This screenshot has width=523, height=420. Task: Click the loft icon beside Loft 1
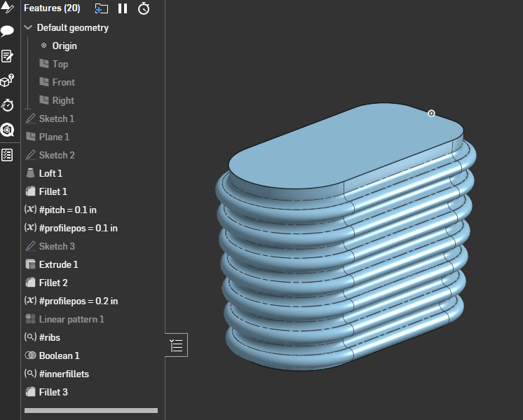[30, 172]
